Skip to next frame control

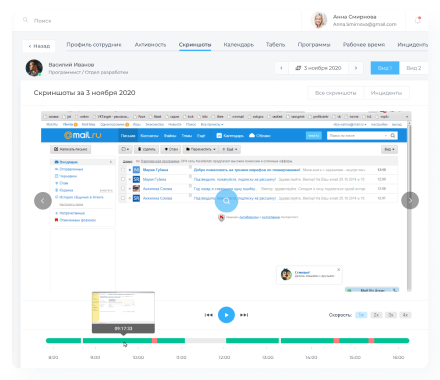coord(244,315)
